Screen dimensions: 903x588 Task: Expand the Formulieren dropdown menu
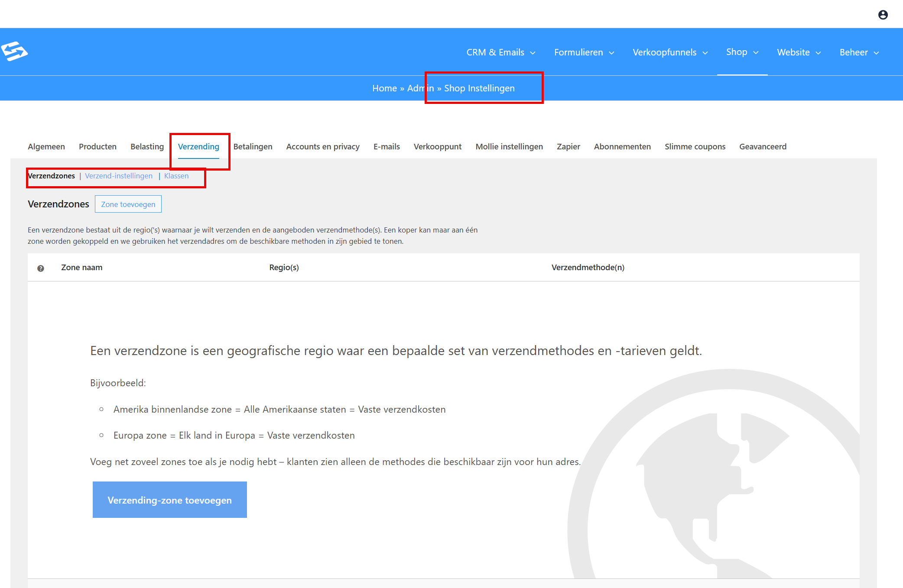[584, 52]
